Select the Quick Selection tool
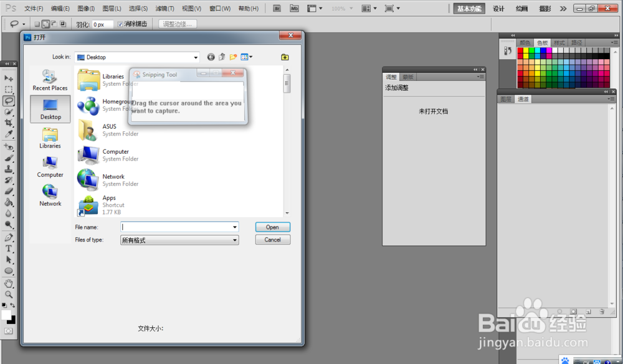Image resolution: width=623 pixels, height=364 pixels. (x=8, y=112)
